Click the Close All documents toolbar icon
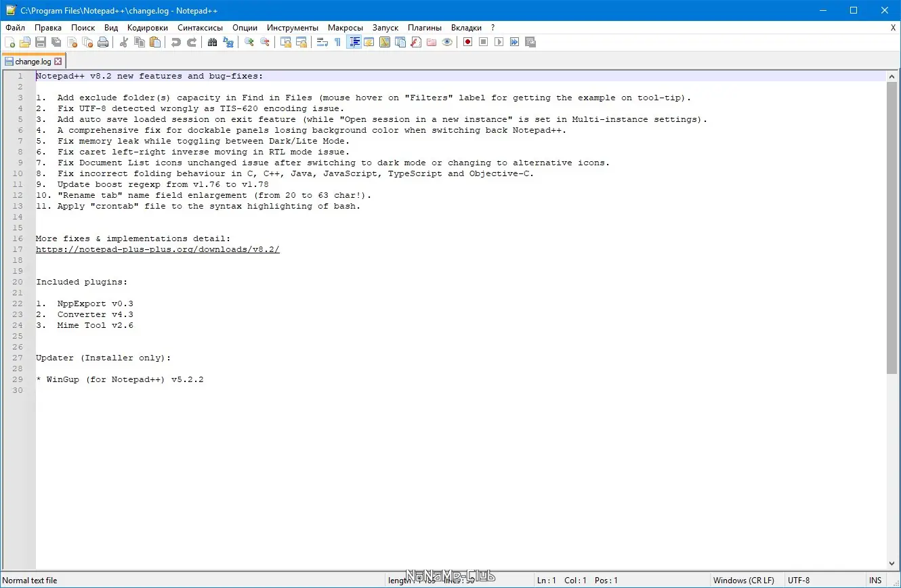 [87, 42]
